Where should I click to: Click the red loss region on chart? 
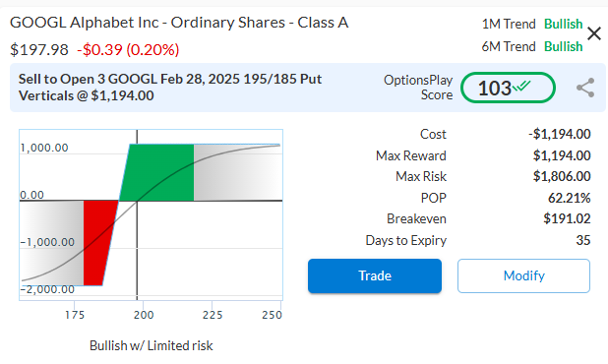click(x=97, y=242)
